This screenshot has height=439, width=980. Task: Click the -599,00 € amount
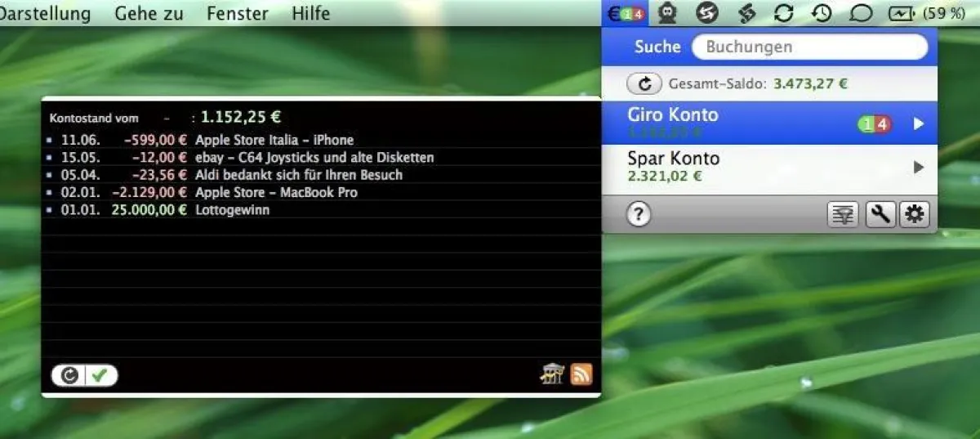click(156, 140)
